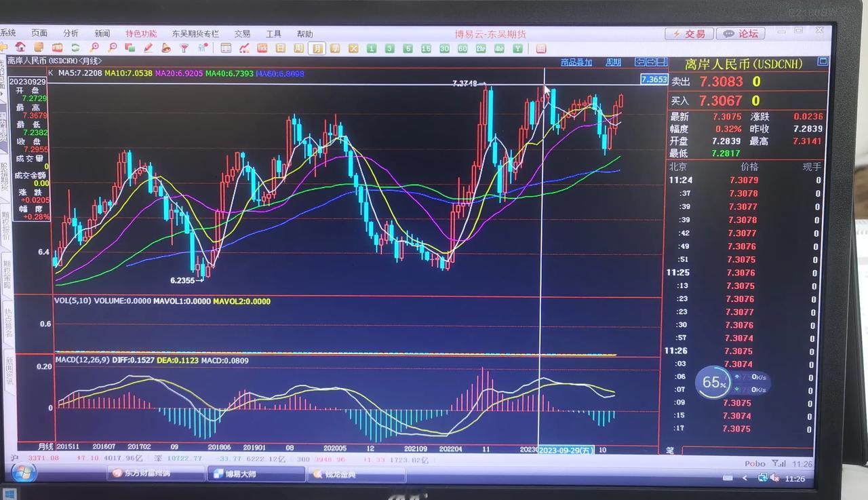
Task: Click the MA10:7.0538 indicator label
Action: click(x=129, y=73)
